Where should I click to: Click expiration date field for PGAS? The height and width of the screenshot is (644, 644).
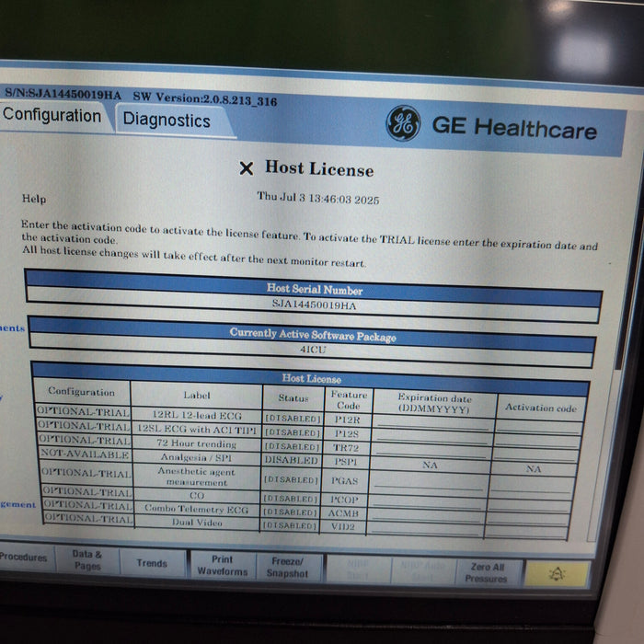(x=430, y=483)
